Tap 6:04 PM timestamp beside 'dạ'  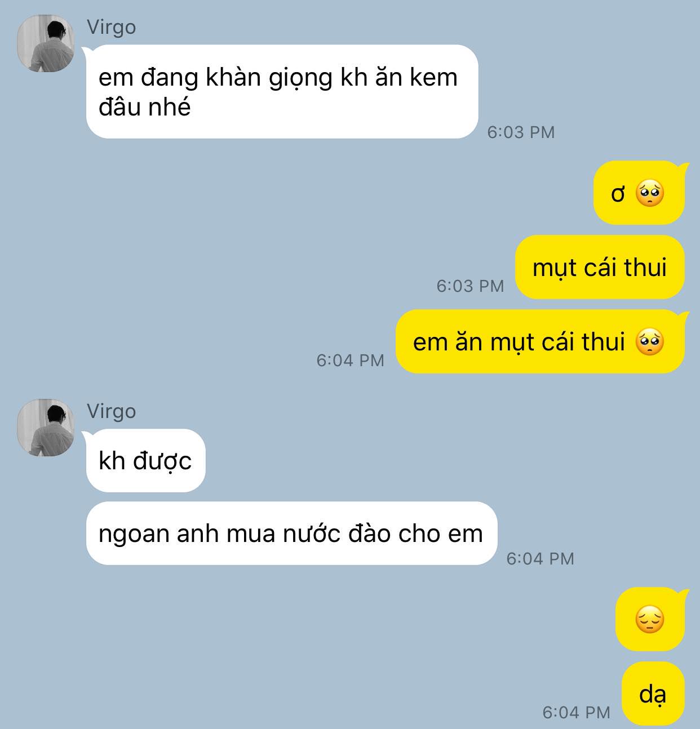(577, 713)
